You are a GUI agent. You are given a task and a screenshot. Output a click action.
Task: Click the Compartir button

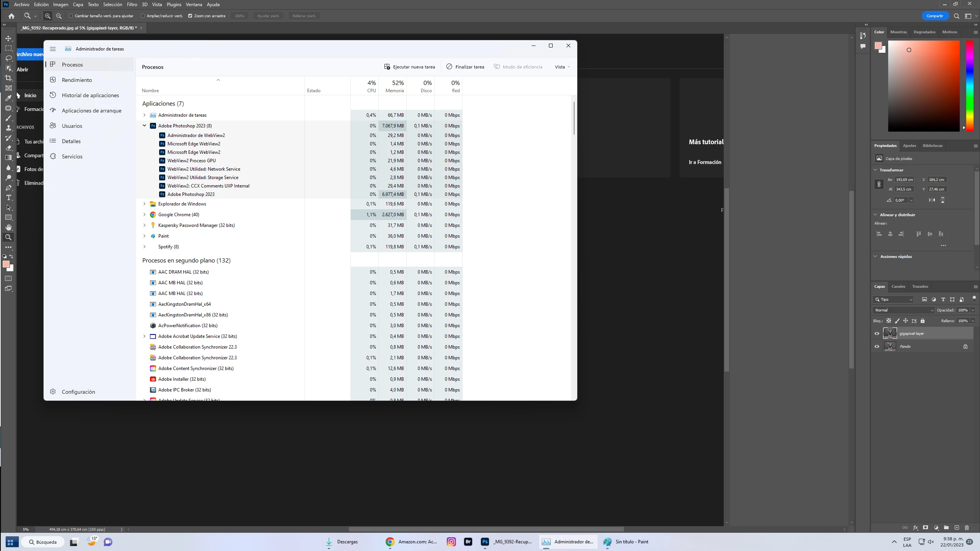[x=934, y=16]
